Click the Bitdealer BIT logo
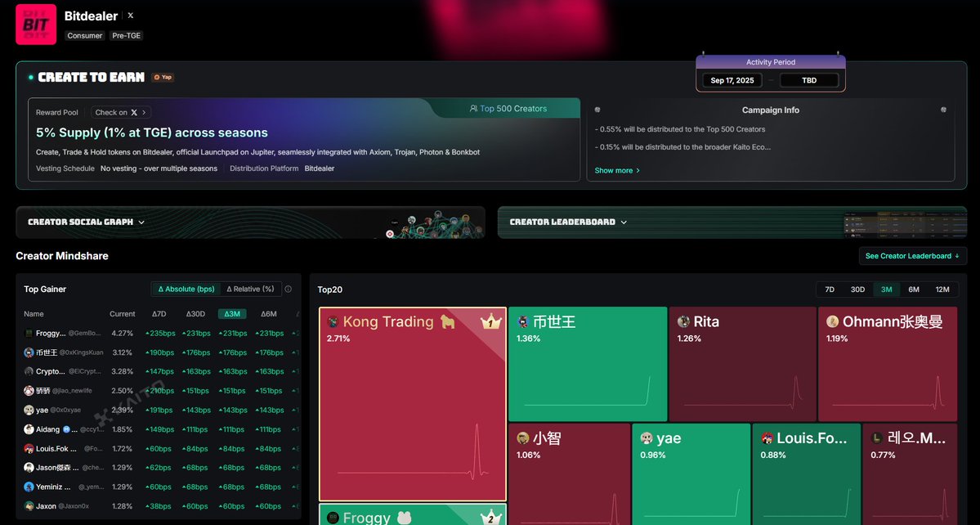The height and width of the screenshot is (525, 980). [36, 25]
